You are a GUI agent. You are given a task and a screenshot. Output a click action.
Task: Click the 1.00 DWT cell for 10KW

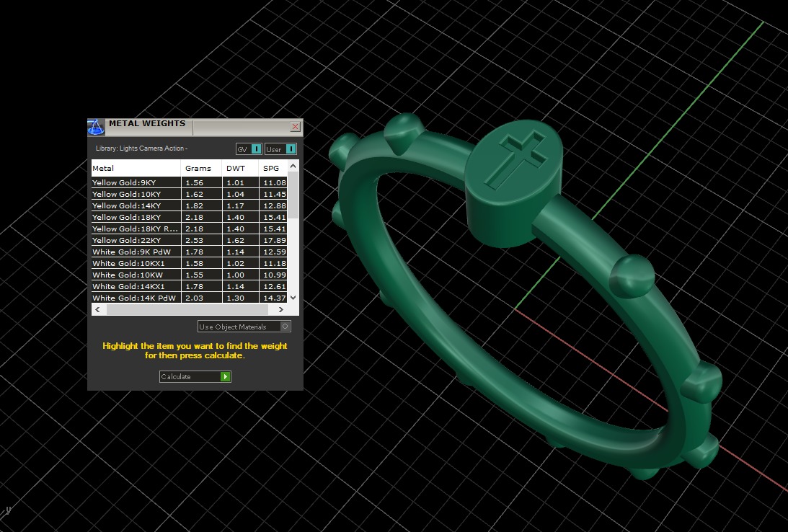[x=240, y=275]
